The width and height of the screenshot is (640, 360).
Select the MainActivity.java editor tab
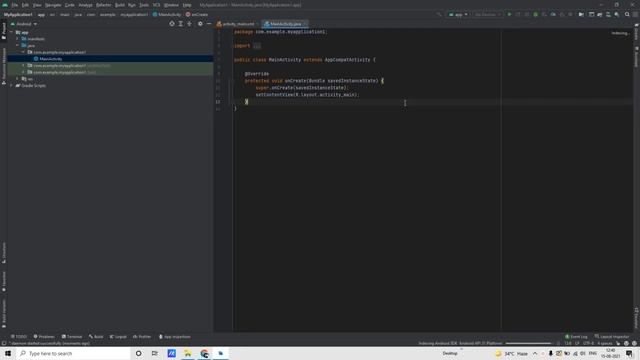(285, 24)
